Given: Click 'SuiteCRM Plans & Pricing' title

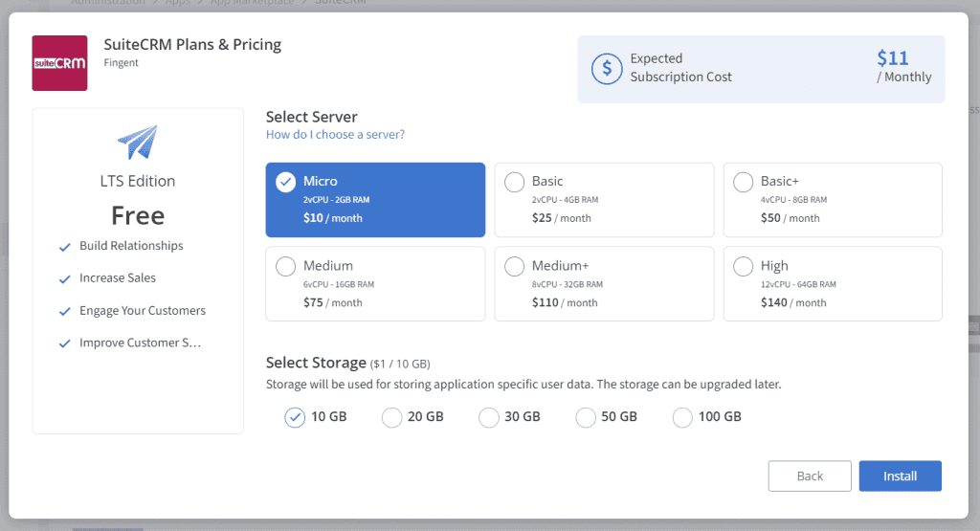Looking at the screenshot, I should point(192,44).
